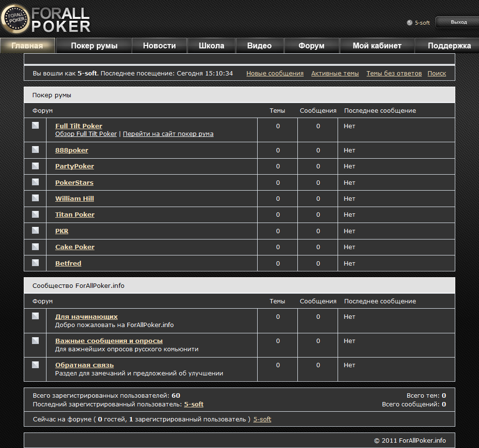Click the Сообщество ForAllPoker.info category header
The width and height of the screenshot is (479, 448).
tap(239, 285)
